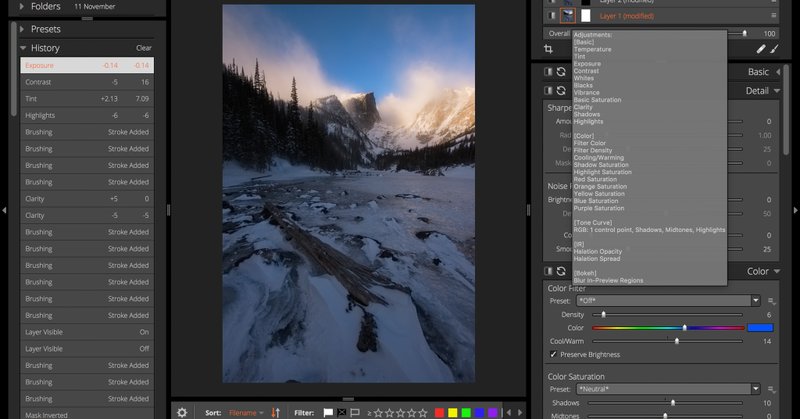800x419 pixels.
Task: Open Layer 1 options menu icon
Action: (773, 16)
